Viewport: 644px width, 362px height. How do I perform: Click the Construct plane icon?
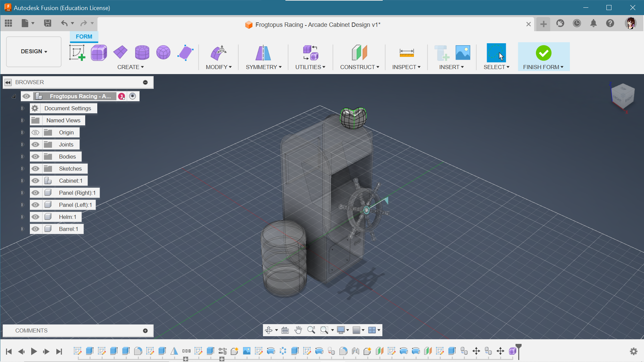360,53
